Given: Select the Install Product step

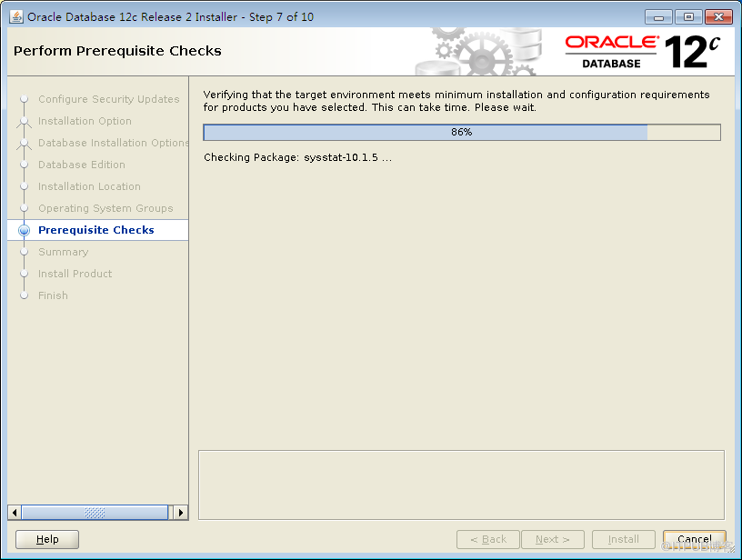Looking at the screenshot, I should click(x=75, y=274).
